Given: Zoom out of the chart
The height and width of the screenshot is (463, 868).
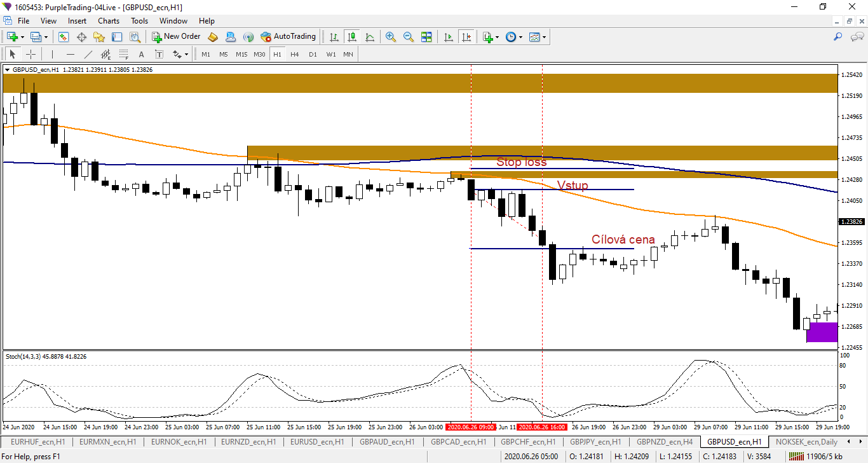Looking at the screenshot, I should [409, 37].
